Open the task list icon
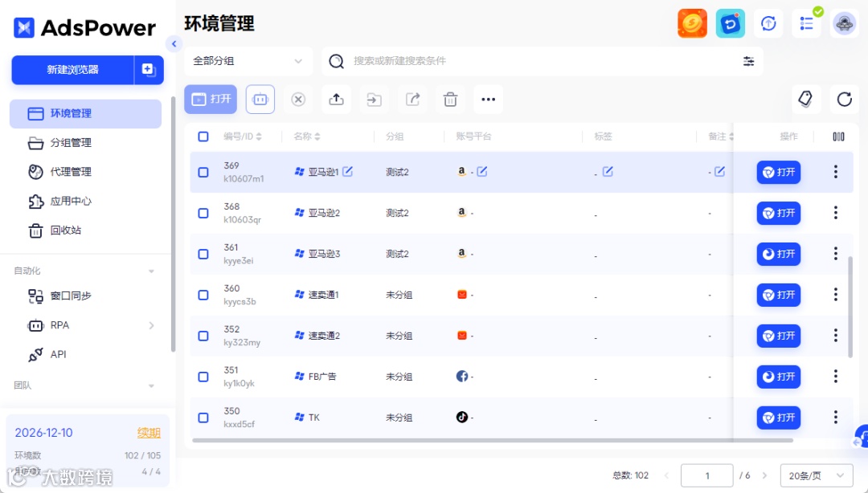The height and width of the screenshot is (493, 868). click(807, 24)
